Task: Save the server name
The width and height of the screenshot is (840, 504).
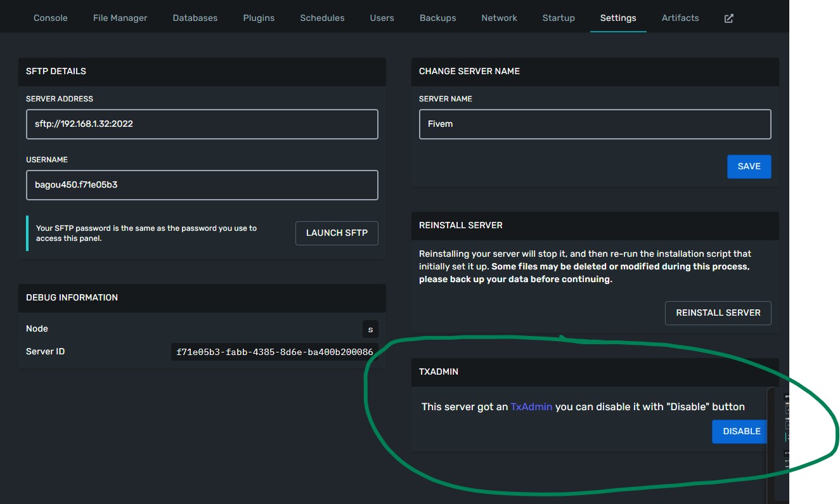Action: point(749,166)
